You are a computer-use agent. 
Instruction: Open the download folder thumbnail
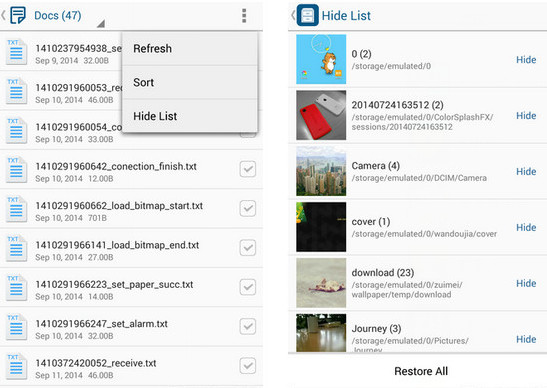click(x=321, y=283)
